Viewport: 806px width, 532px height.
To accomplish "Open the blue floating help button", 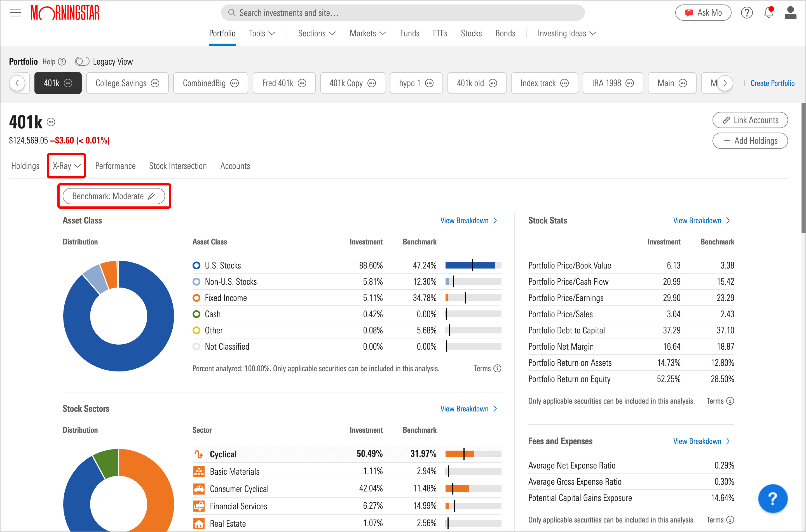I will pos(772,498).
